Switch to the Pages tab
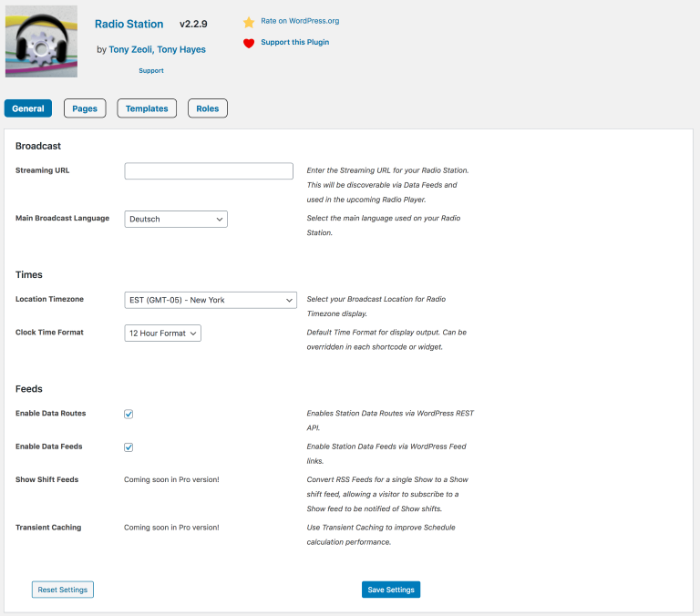 [x=85, y=108]
